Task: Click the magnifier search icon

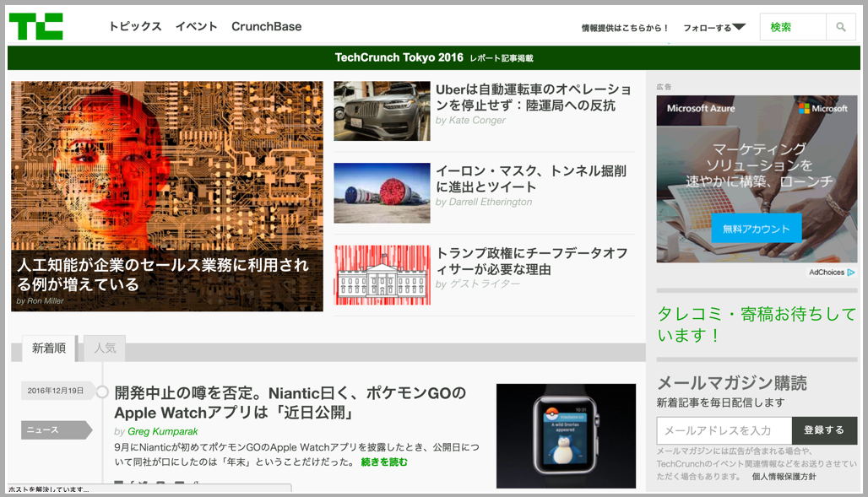Action: [841, 26]
